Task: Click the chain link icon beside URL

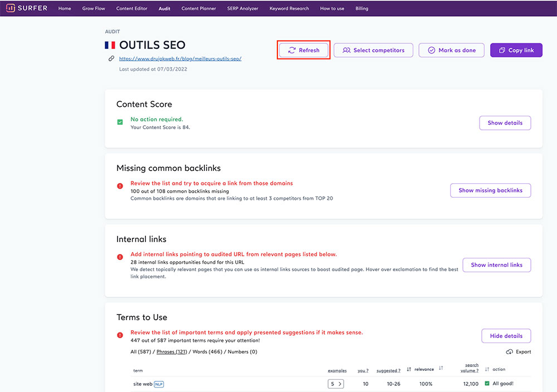Action: tap(111, 58)
